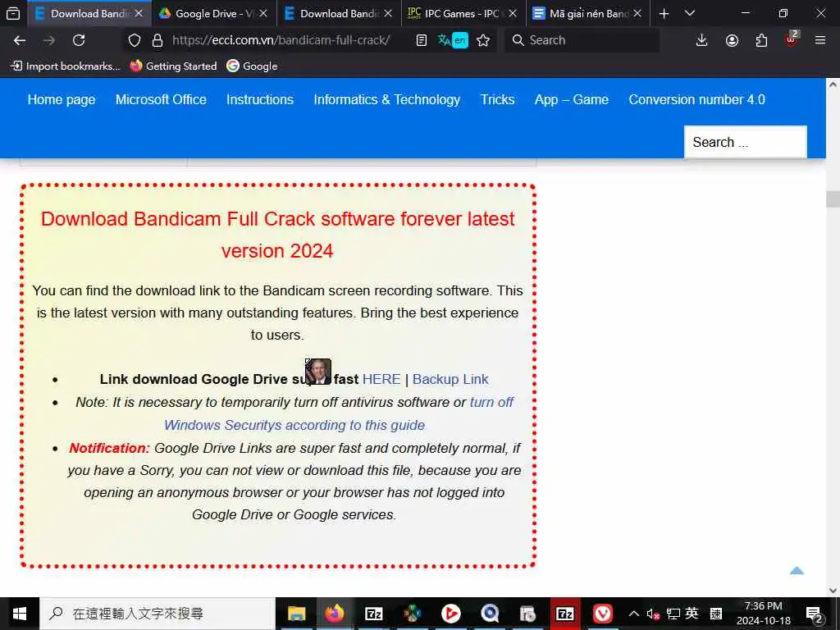Close the Google Drive tab

click(x=263, y=13)
